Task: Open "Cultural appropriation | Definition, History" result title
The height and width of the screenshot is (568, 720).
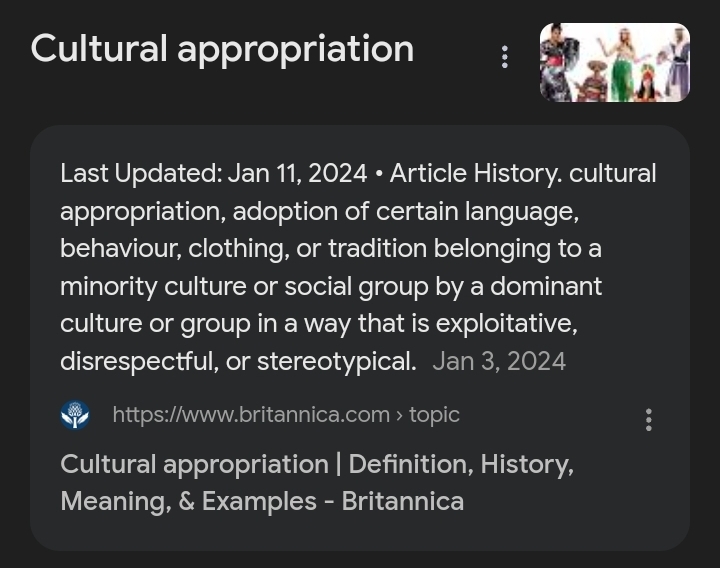Action: pyautogui.click(x=316, y=465)
